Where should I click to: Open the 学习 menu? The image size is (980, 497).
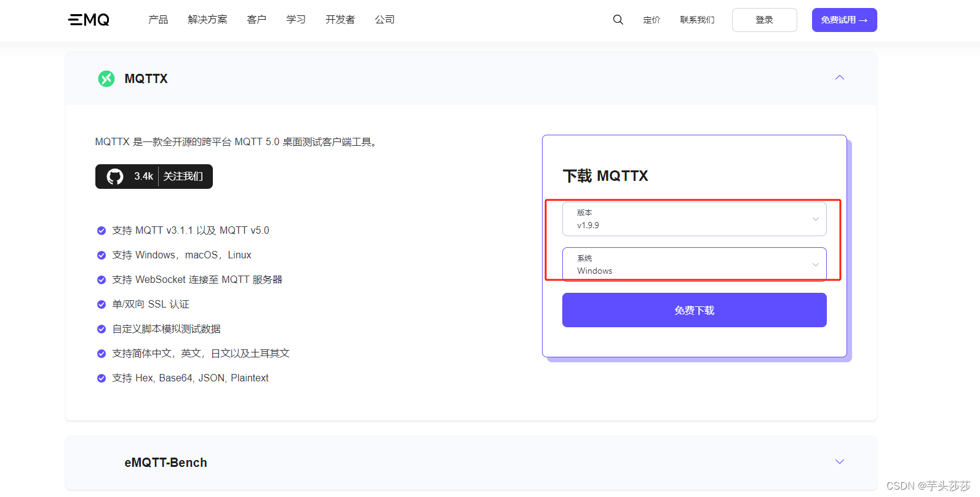pyautogui.click(x=296, y=20)
